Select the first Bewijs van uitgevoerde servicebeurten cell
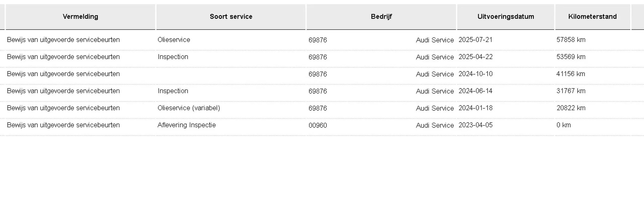The image size is (644, 212). point(80,40)
